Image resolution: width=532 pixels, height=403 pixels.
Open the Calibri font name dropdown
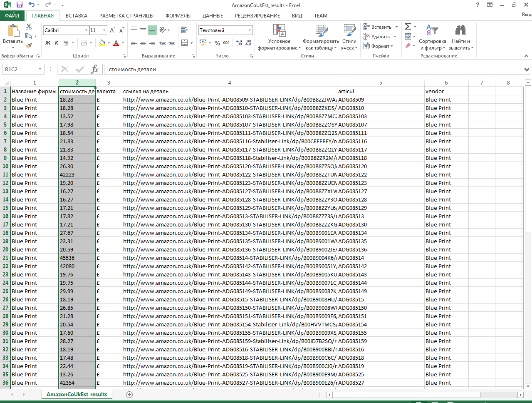coord(87,30)
